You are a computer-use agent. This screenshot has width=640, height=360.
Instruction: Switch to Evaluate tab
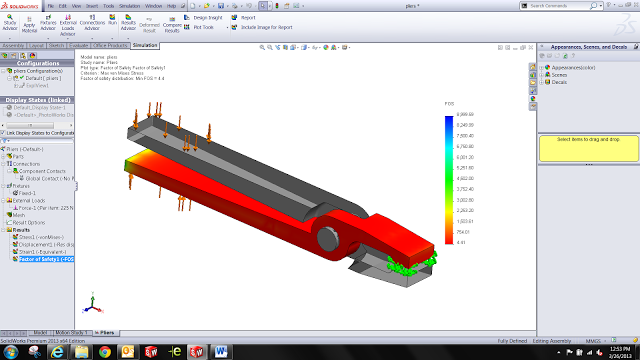[x=79, y=45]
